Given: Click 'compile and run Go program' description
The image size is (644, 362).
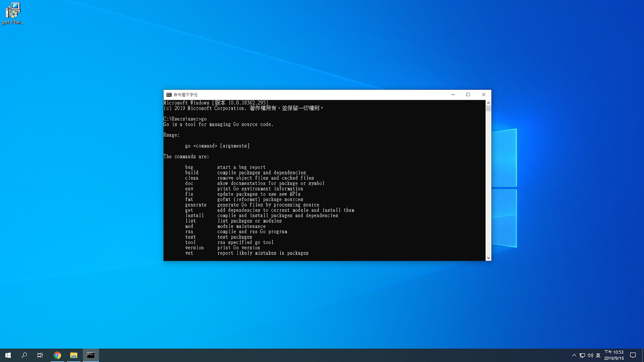Looking at the screenshot, I should point(252,232).
